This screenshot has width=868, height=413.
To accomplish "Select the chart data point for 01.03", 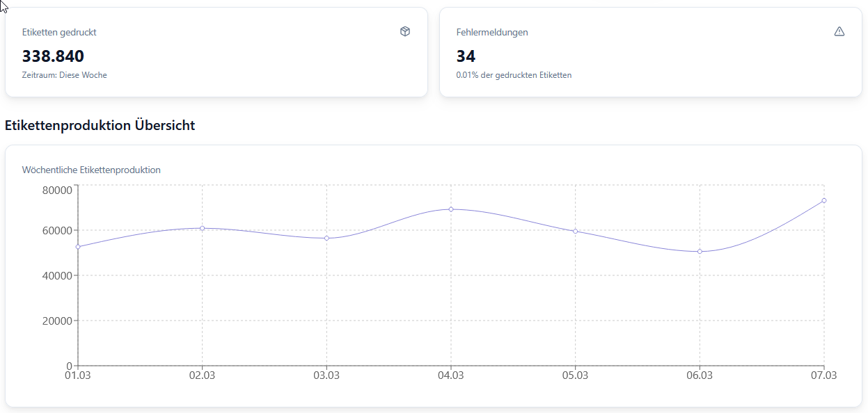I will click(78, 247).
